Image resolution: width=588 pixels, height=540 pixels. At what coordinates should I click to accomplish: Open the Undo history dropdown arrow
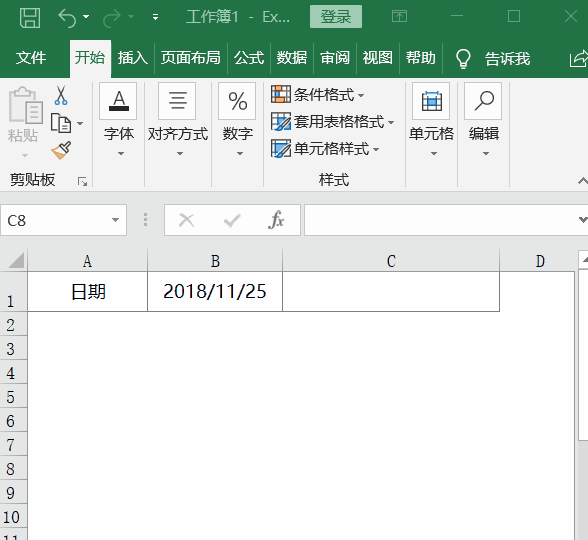pyautogui.click(x=86, y=17)
